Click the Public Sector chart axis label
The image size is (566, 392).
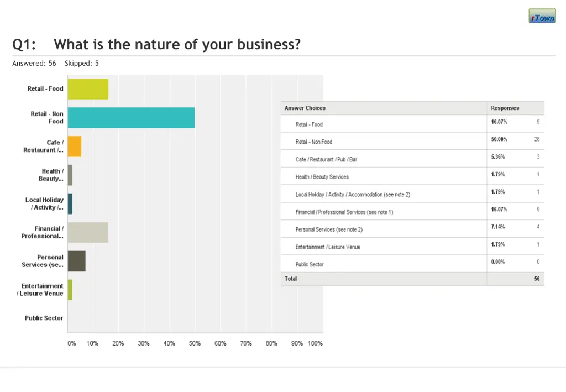tap(44, 318)
